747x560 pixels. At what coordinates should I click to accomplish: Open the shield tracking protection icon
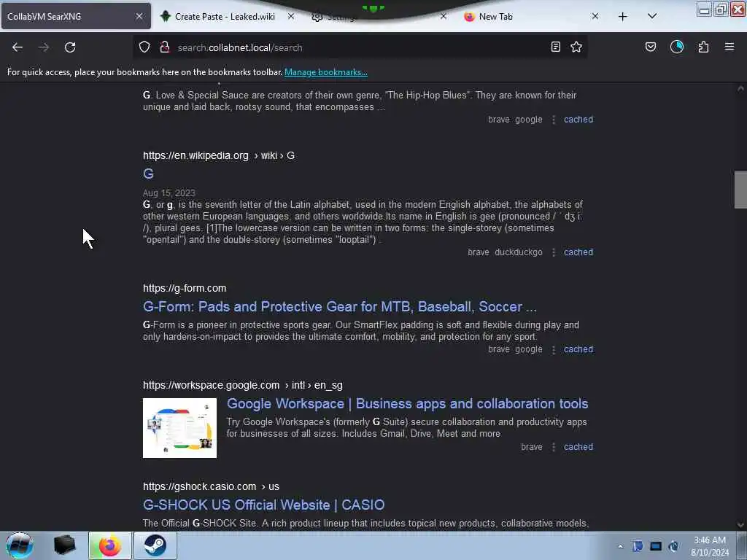pos(144,47)
